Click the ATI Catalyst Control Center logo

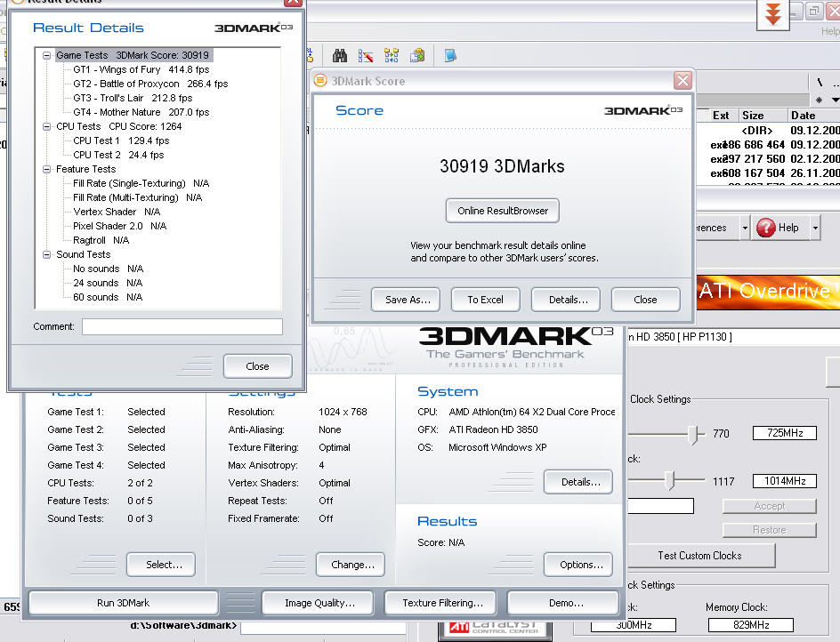click(494, 628)
